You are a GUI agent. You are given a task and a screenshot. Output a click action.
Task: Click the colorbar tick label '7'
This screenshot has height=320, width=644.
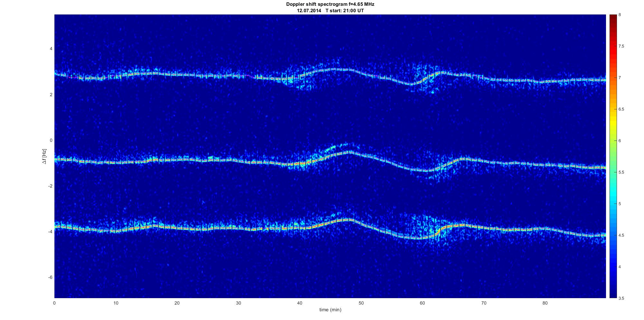(x=620, y=78)
